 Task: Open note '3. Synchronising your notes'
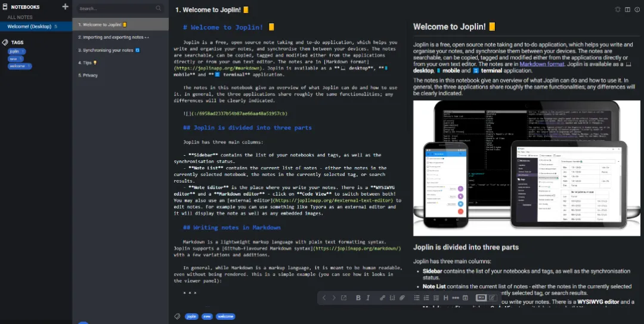click(x=120, y=50)
